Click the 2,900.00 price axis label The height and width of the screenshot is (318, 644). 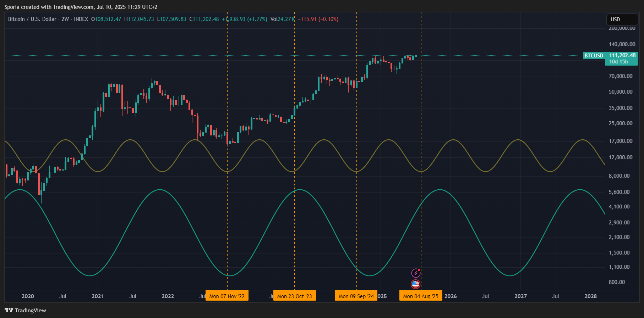[619, 223]
